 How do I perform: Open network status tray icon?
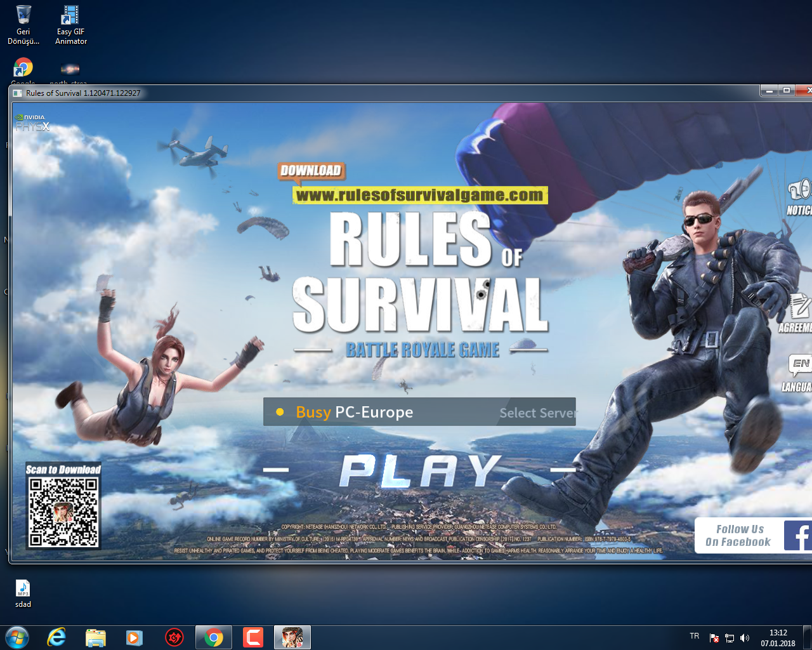(730, 638)
